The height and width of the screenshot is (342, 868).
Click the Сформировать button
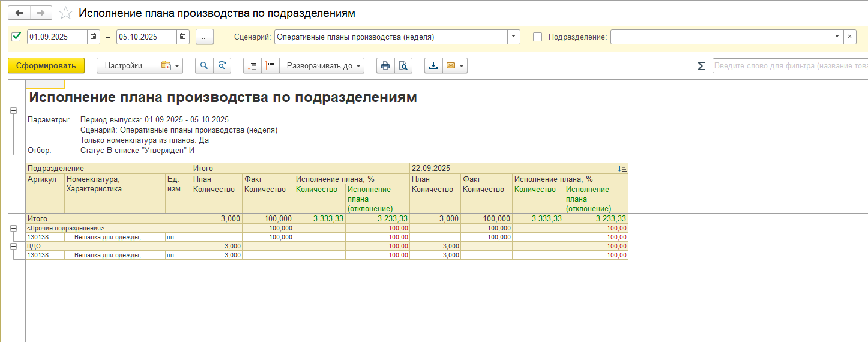(x=46, y=66)
